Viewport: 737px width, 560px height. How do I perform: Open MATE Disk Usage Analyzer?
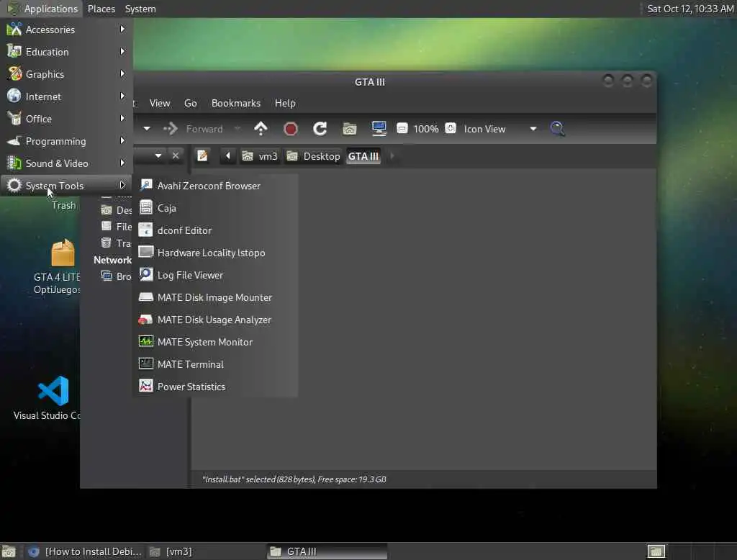216,320
